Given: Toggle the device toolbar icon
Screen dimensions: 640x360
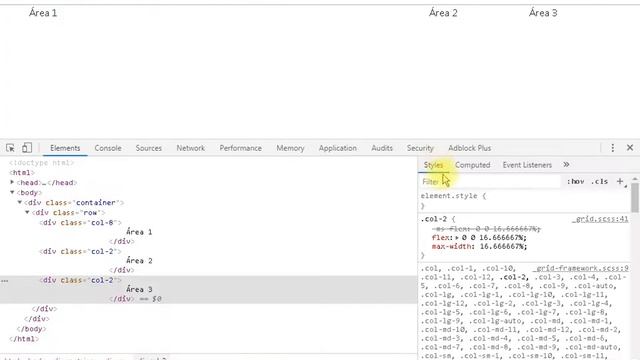Looking at the screenshot, I should [x=27, y=148].
